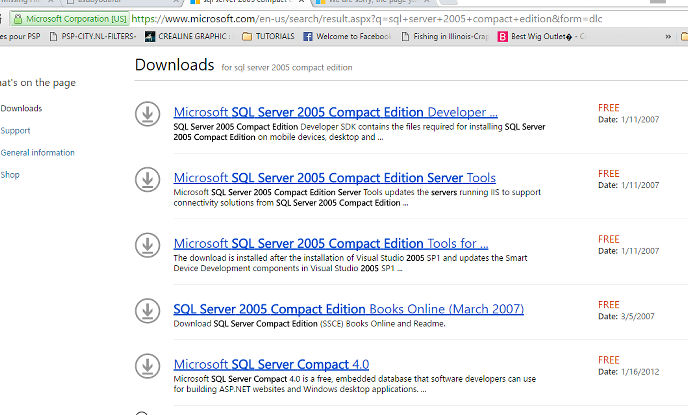
Task: Open the CREALINE GRAPHIC bookmark
Action: coord(188,36)
